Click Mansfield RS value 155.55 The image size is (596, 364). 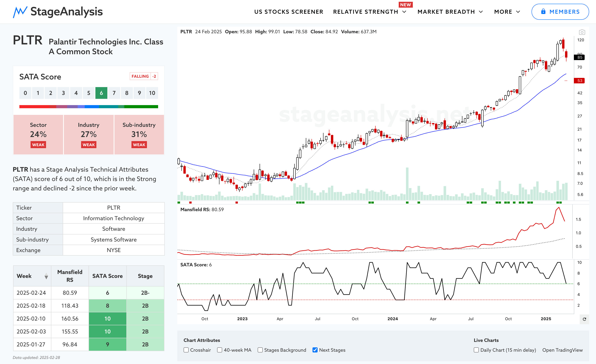click(70, 332)
